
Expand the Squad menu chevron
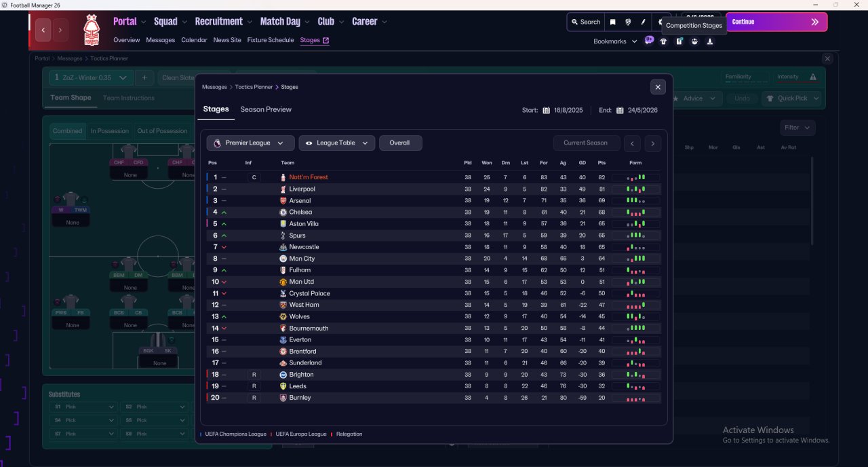pyautogui.click(x=184, y=22)
